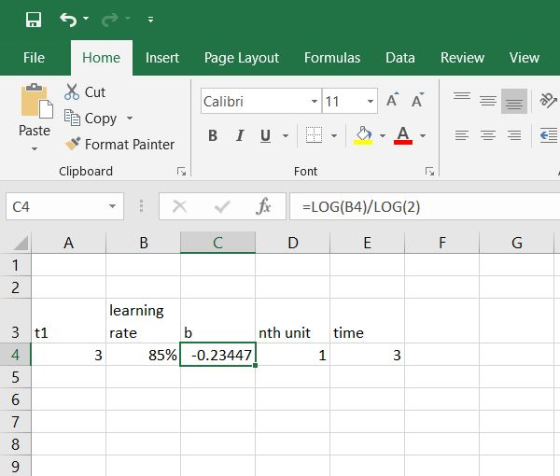Activate the Format Painter brush
560x476 pixels.
[120, 144]
